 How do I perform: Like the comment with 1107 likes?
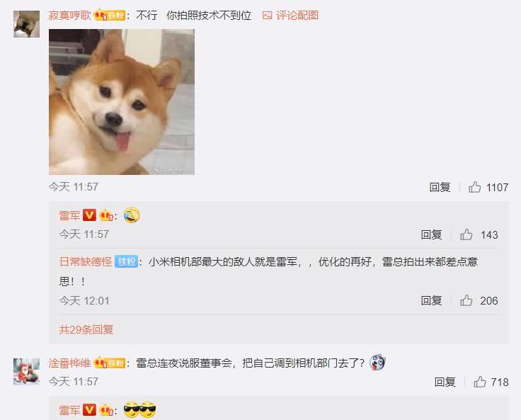[474, 187]
